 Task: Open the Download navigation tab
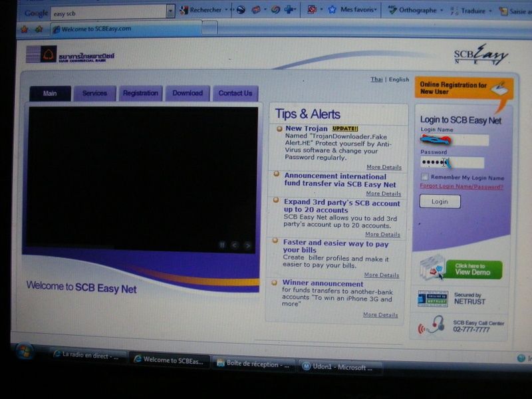[x=188, y=93]
